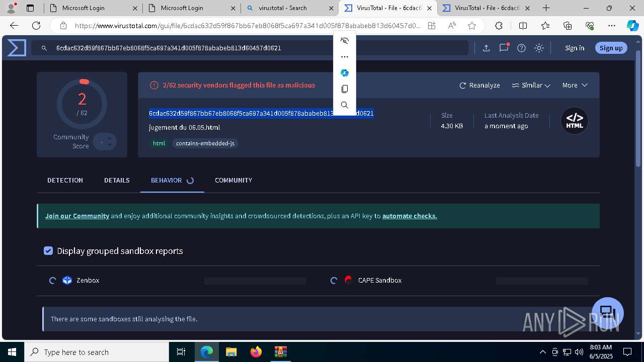The height and width of the screenshot is (362, 644).
Task: Click the html tag chip
Action: (159, 143)
